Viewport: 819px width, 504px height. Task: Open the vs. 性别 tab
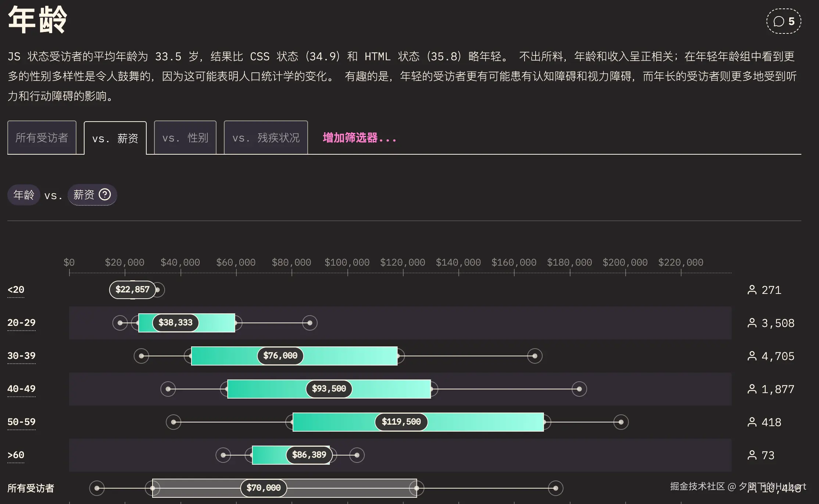click(x=185, y=138)
